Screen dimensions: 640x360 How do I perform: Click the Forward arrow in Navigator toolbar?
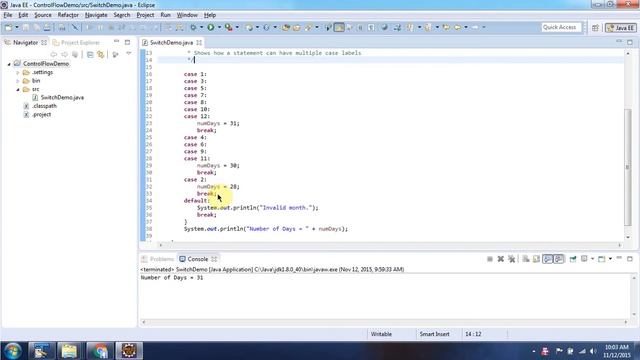click(x=64, y=54)
